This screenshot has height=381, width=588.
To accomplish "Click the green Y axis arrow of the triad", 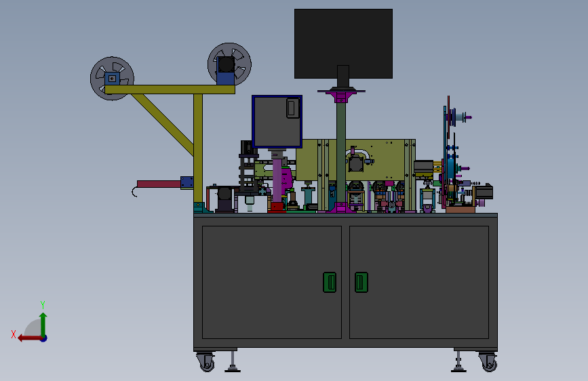I will (43, 324).
